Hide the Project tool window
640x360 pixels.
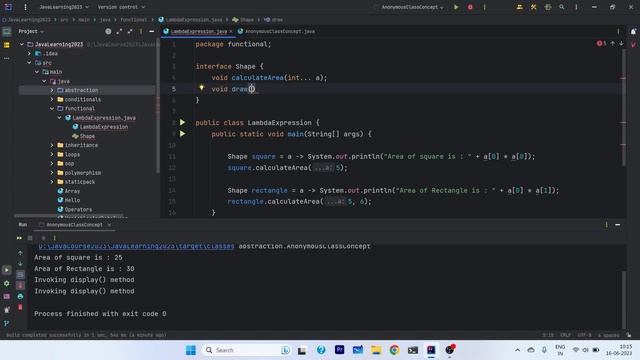tap(151, 31)
